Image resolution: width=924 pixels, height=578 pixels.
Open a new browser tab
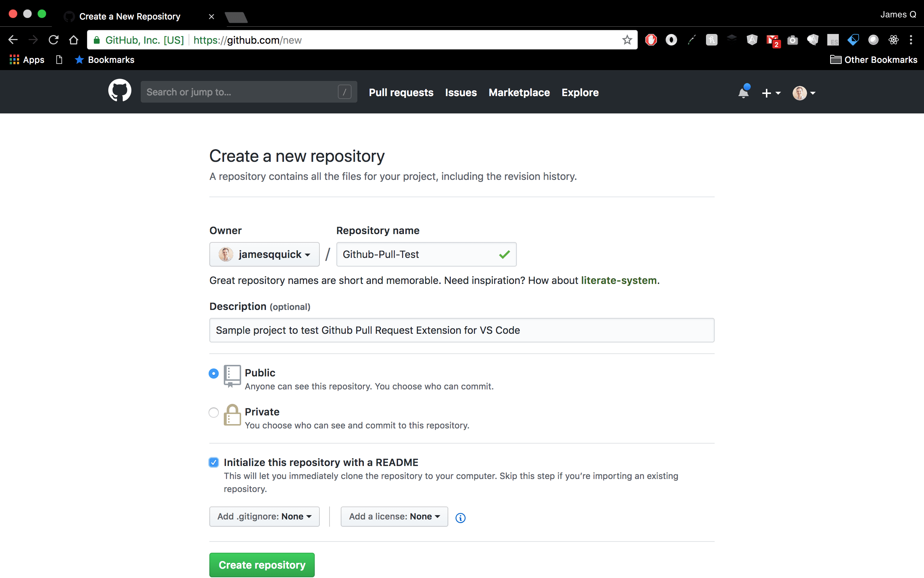pos(236,17)
